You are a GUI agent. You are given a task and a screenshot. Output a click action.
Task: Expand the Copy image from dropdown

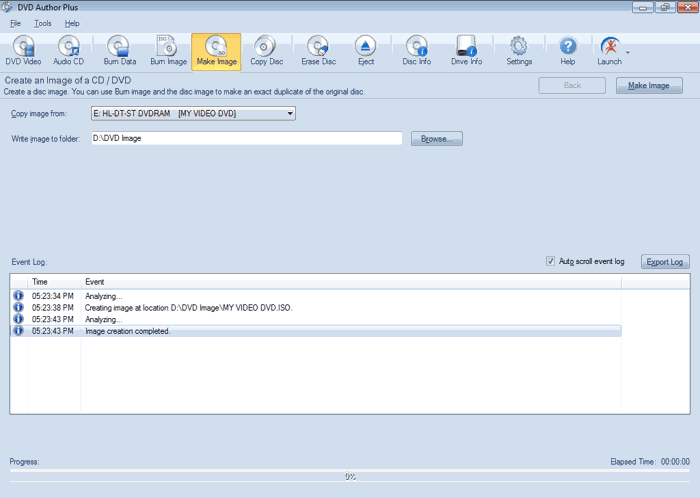290,114
